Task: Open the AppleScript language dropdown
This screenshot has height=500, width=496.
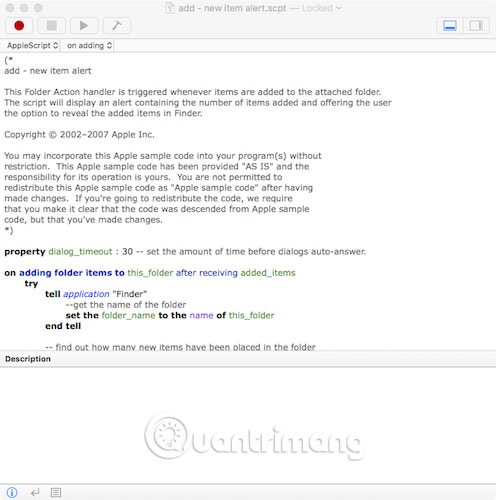Action: coord(32,45)
